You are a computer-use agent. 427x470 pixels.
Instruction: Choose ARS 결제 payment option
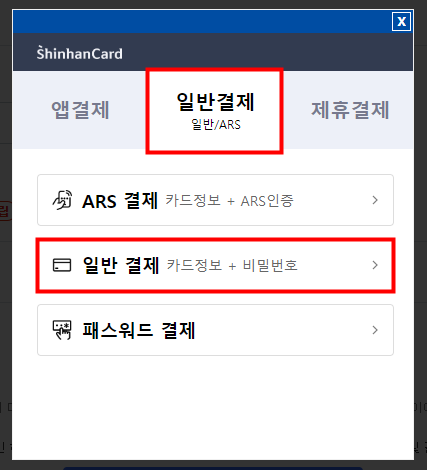click(215, 200)
